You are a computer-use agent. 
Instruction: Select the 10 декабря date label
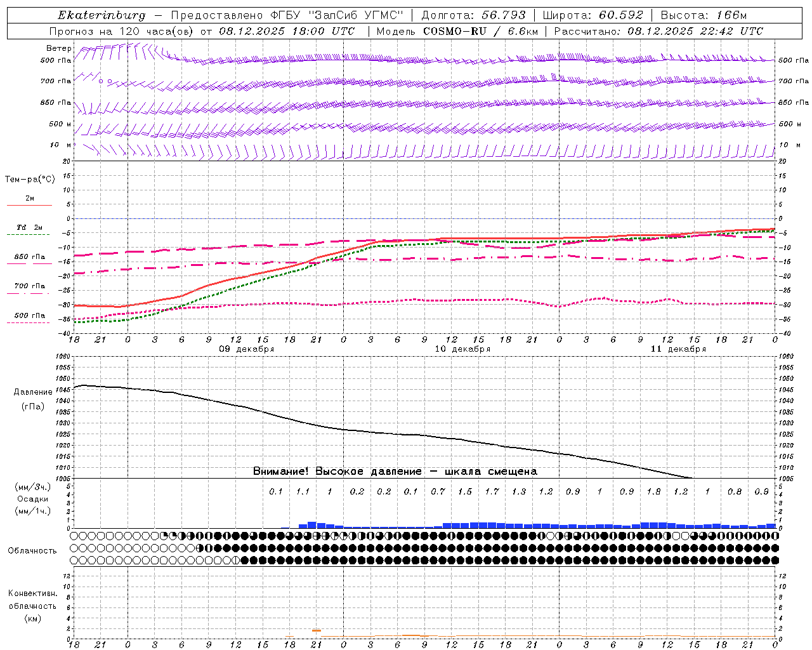(462, 349)
